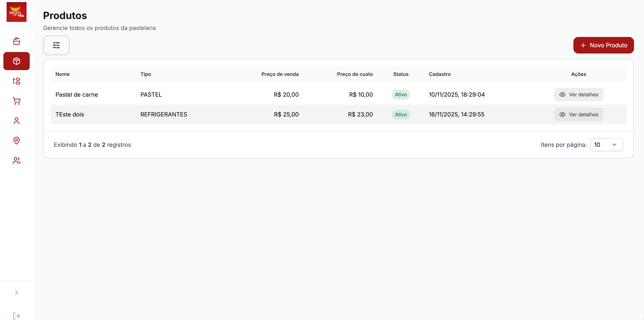Open the cooking pot sidebar icon
This screenshot has width=644, height=320.
click(17, 41)
